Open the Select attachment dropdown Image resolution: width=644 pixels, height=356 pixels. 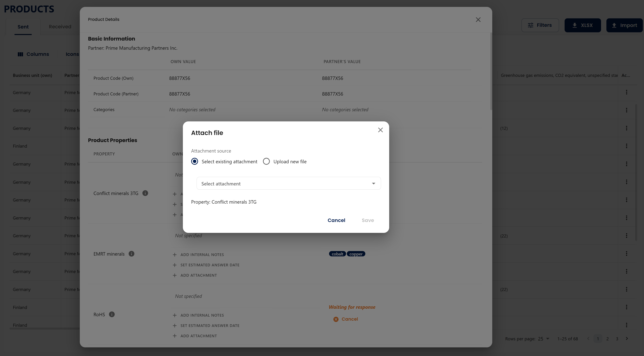[x=288, y=184]
